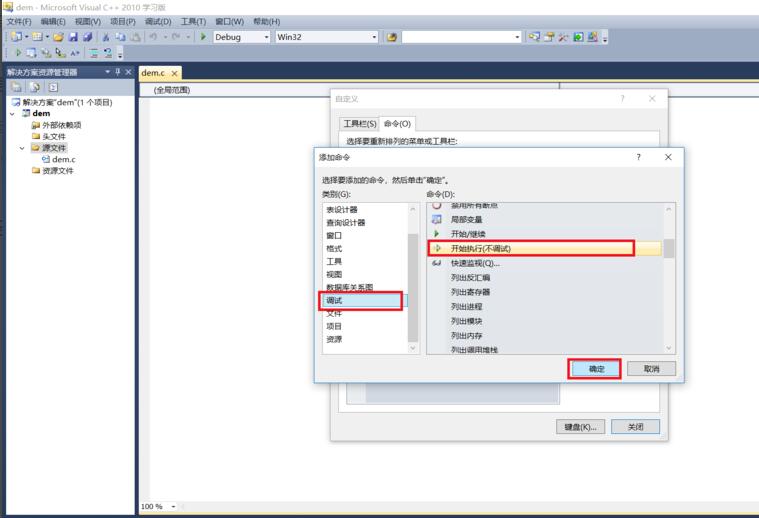Screen dimensions: 759x518
Task: Open the 工具(T) menu
Action: tap(193, 22)
